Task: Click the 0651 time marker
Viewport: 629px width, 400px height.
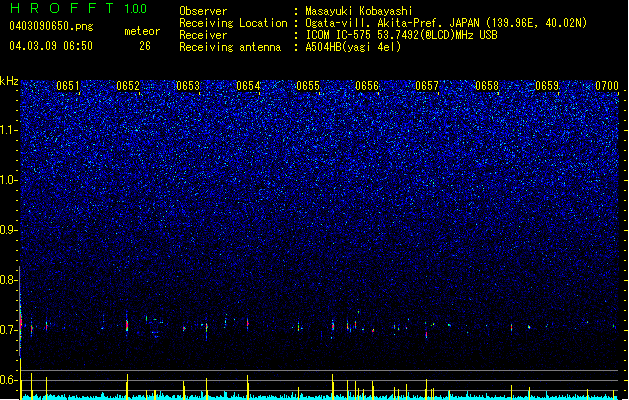Action: coord(68,86)
